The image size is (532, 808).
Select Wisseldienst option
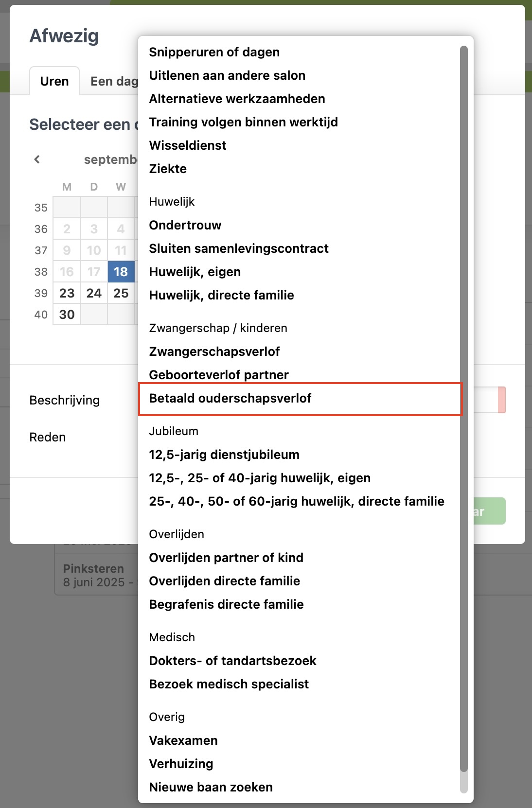click(188, 146)
